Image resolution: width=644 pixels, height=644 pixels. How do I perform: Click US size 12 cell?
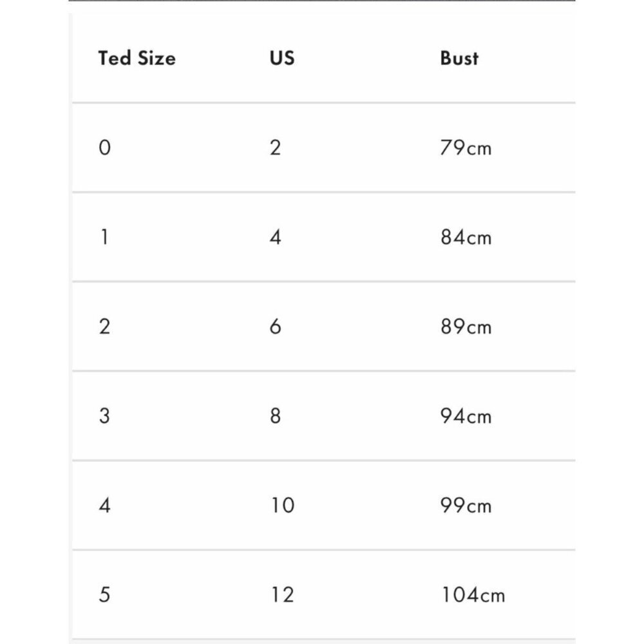[x=283, y=594]
